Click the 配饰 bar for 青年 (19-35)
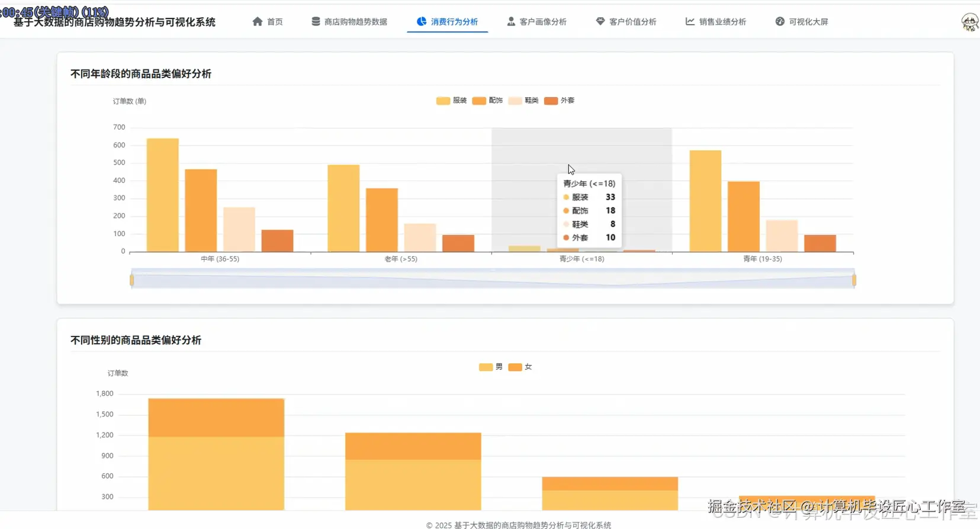This screenshot has height=529, width=980. coord(744,217)
